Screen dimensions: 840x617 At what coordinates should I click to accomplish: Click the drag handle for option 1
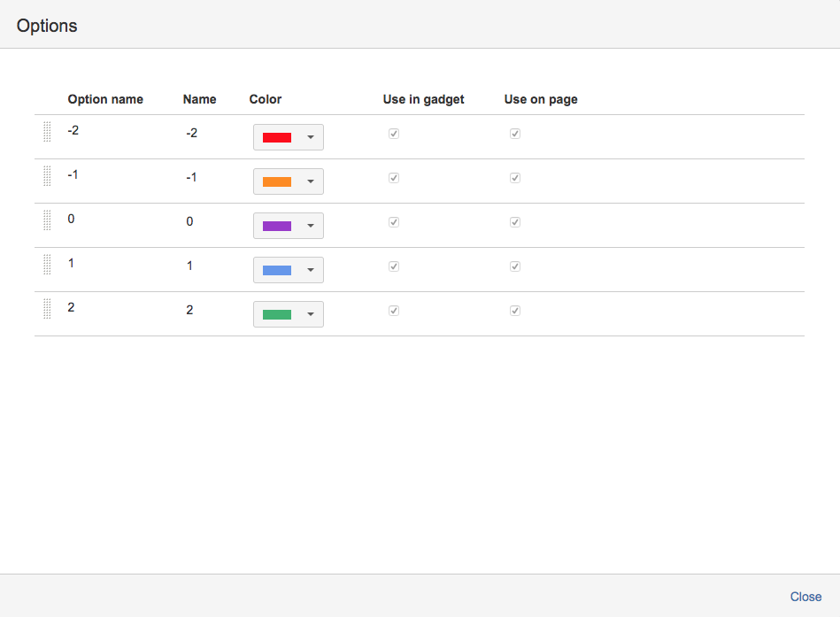[47, 264]
